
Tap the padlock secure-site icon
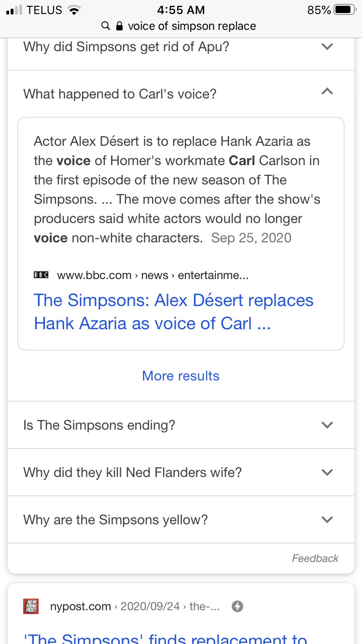click(120, 26)
